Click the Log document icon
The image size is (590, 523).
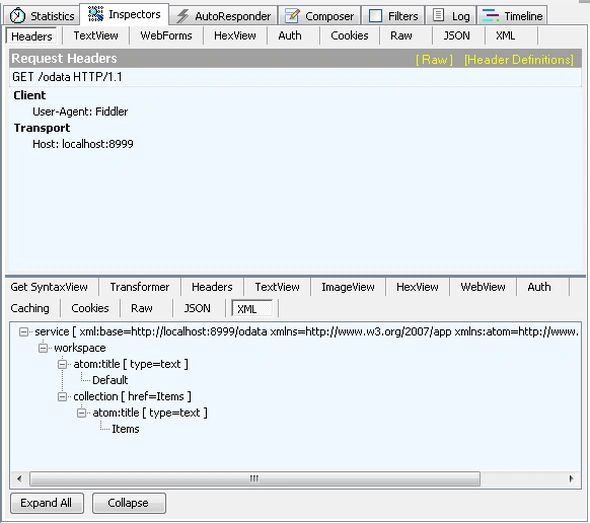[438, 15]
